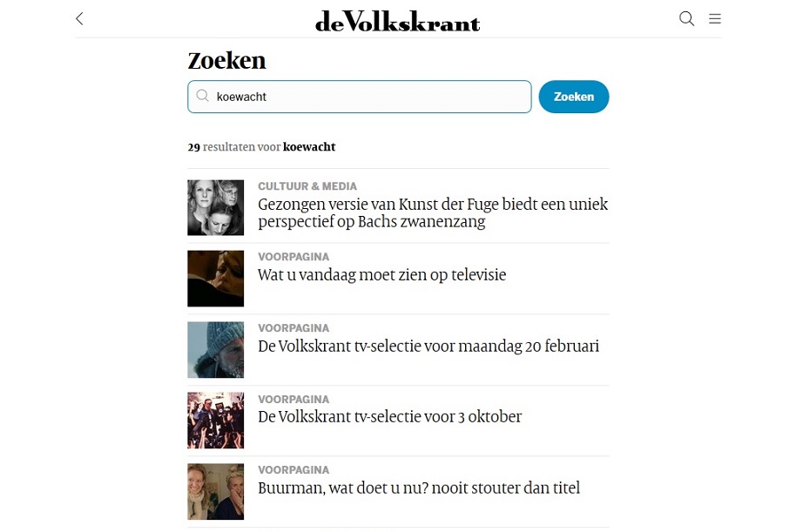Open the Kunst der Fuge article headline
This screenshot has height=532, width=796.
point(433,212)
